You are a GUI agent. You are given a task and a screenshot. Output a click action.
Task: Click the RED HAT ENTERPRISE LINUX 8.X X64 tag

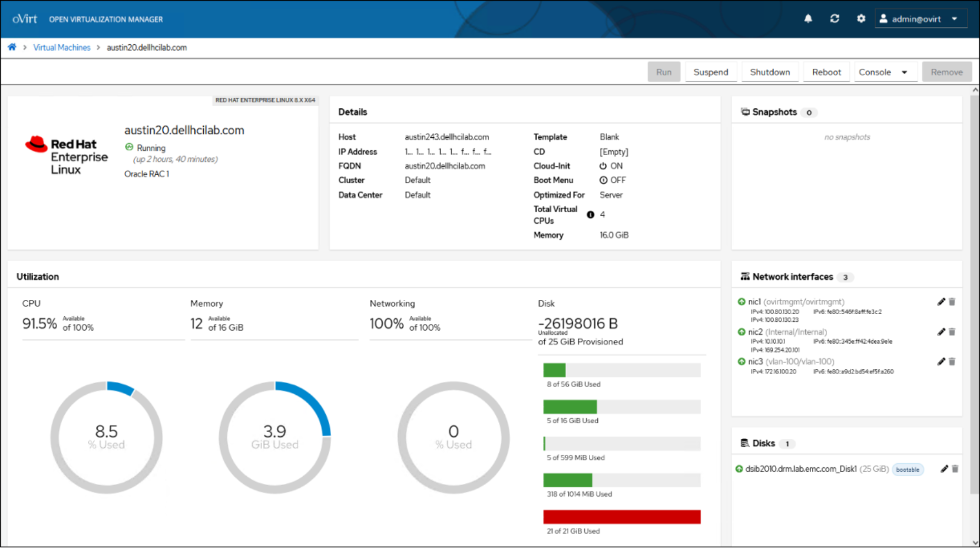pyautogui.click(x=265, y=100)
